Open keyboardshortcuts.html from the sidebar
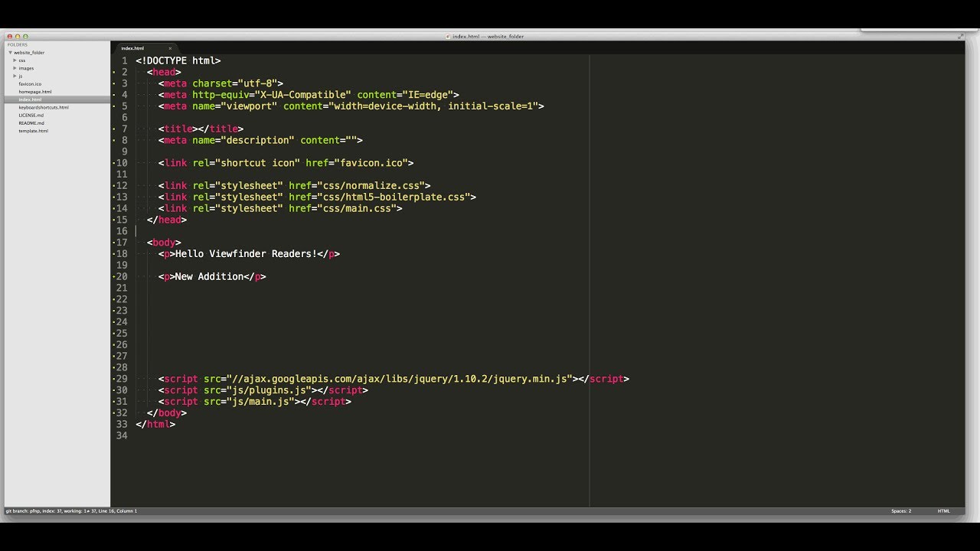Image resolution: width=980 pixels, height=551 pixels. 44,107
